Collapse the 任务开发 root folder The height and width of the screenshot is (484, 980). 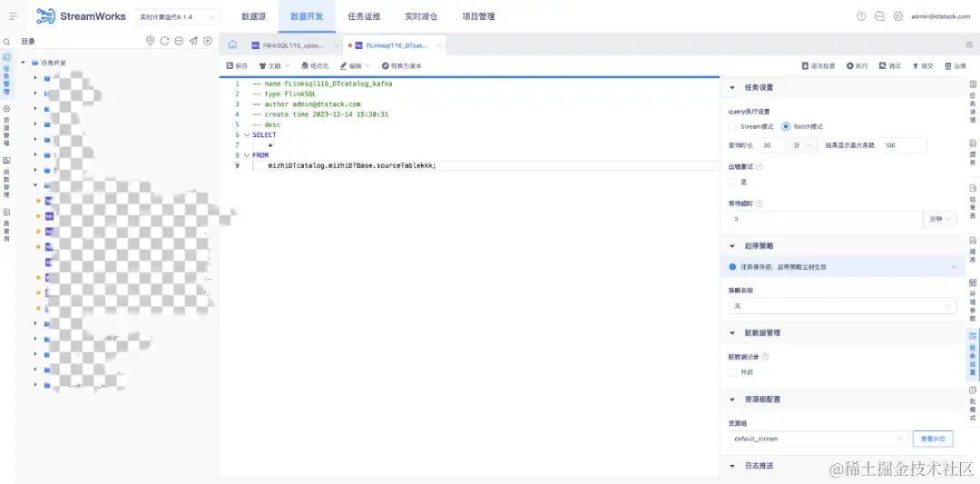pos(23,63)
